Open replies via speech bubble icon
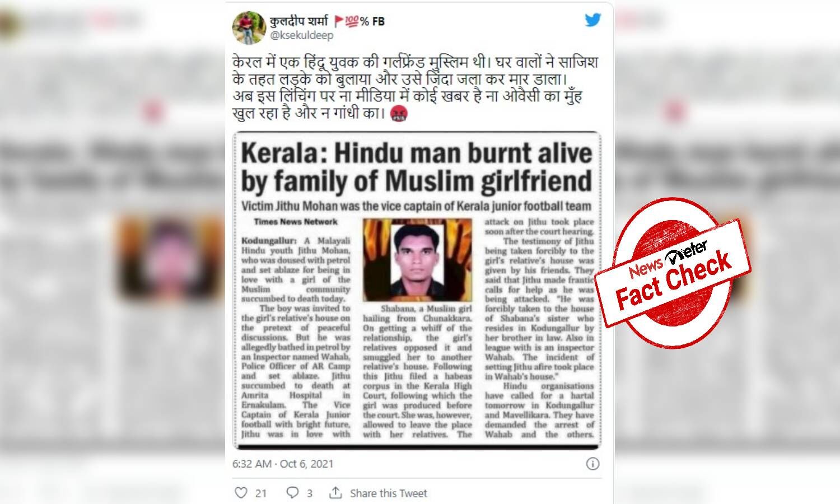This screenshot has height=504, width=840. [292, 493]
